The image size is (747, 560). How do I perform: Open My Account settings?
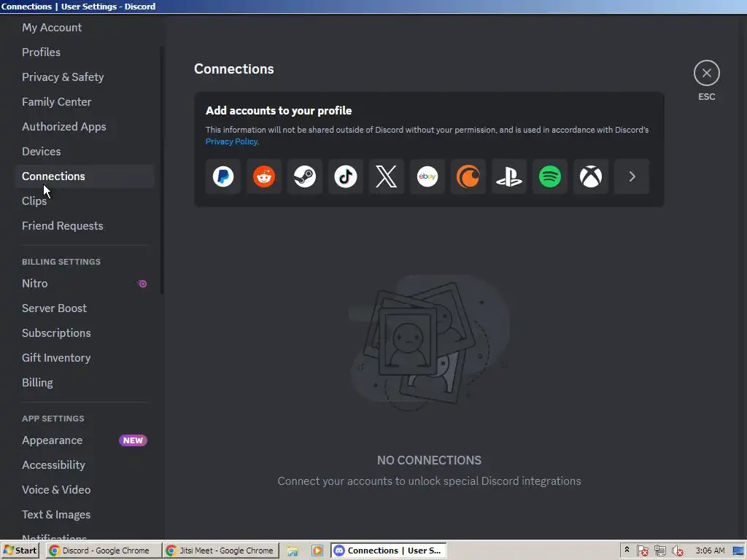coord(85,28)
